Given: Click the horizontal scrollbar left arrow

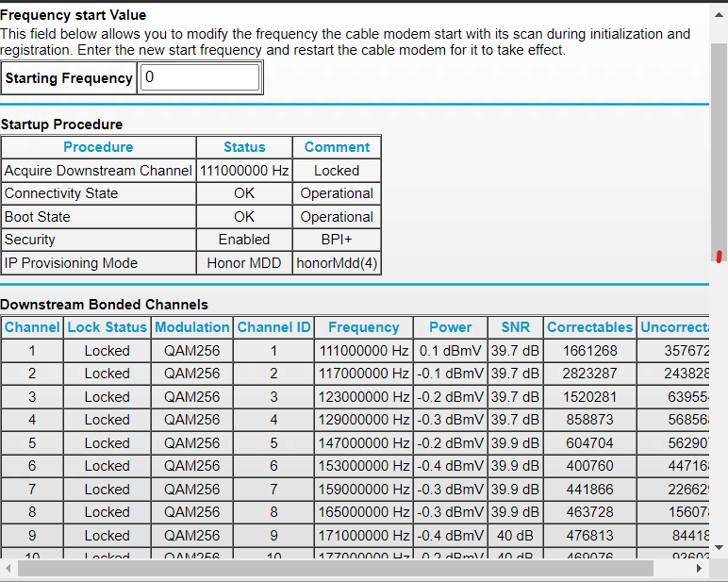Looking at the screenshot, I should pos(8,570).
